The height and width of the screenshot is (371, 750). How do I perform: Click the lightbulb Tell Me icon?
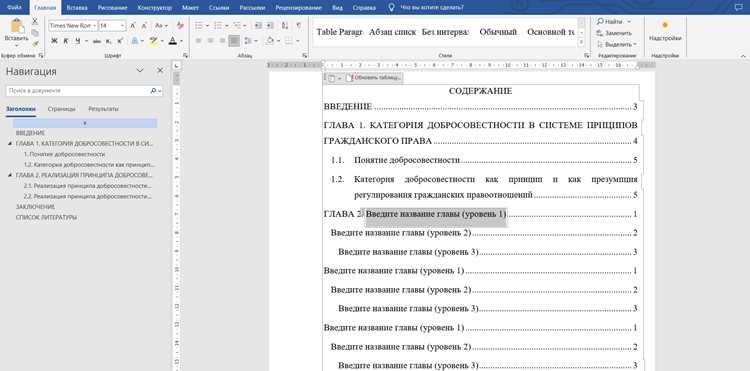pyautogui.click(x=392, y=7)
